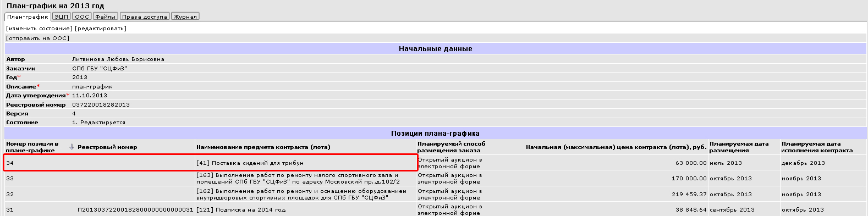Select position number 31 cell
Viewport: 868px width, 216px height.
[x=10, y=209]
